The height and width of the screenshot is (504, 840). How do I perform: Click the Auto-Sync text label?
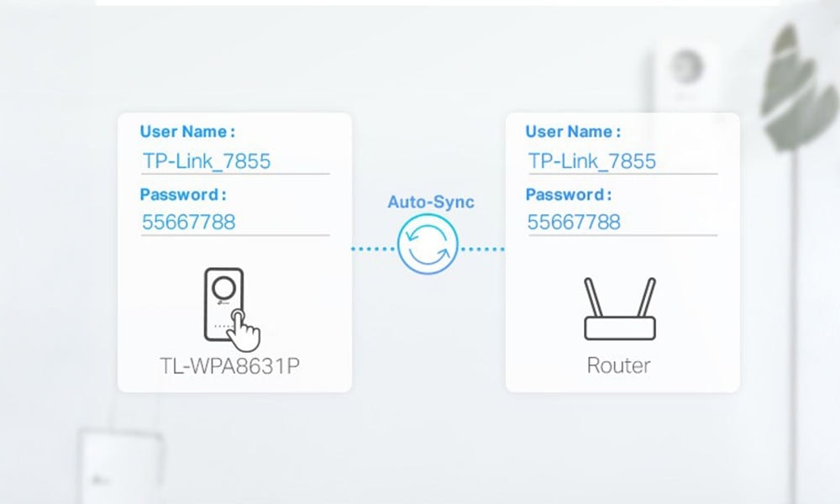pos(430,202)
